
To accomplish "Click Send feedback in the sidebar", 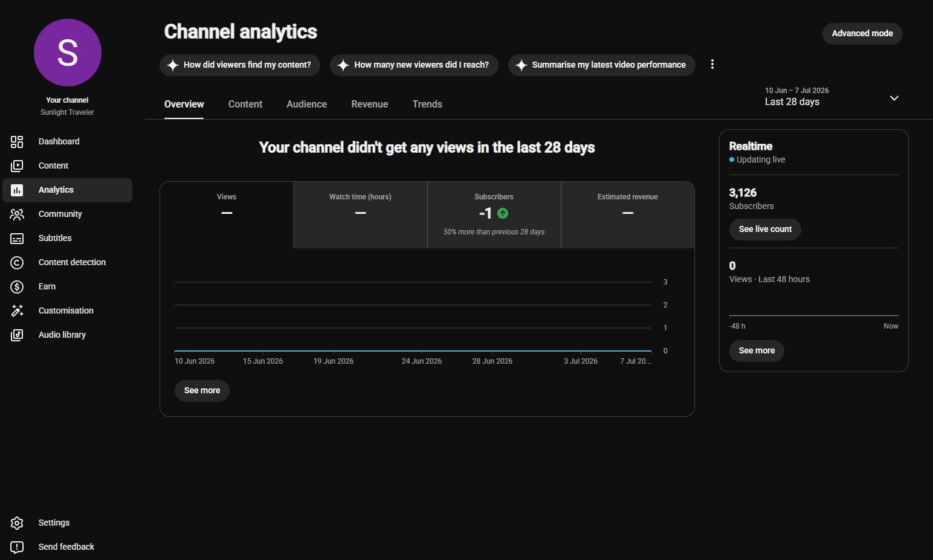I will click(67, 547).
